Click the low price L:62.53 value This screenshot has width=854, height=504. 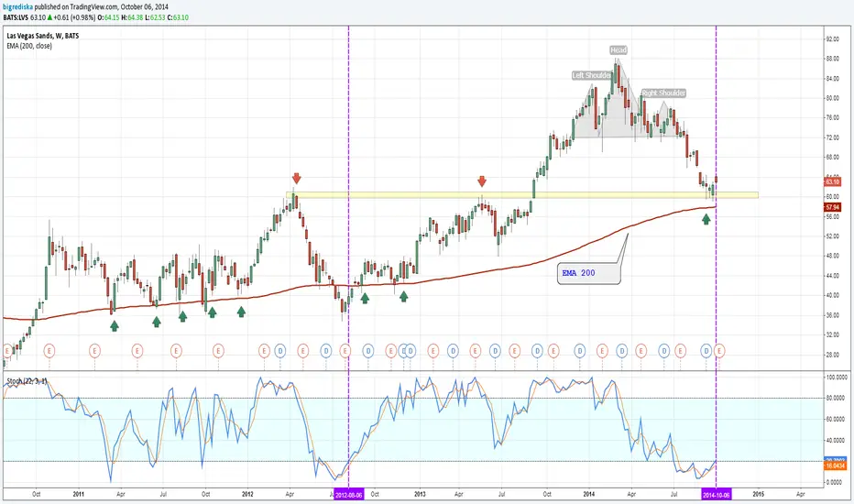click(x=154, y=17)
